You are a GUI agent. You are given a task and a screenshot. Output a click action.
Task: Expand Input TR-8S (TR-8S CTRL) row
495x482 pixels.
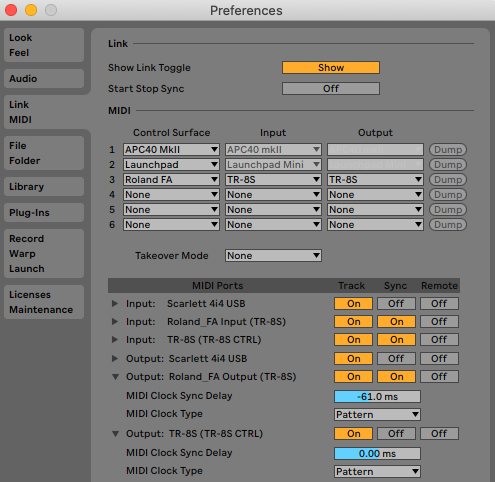115,340
